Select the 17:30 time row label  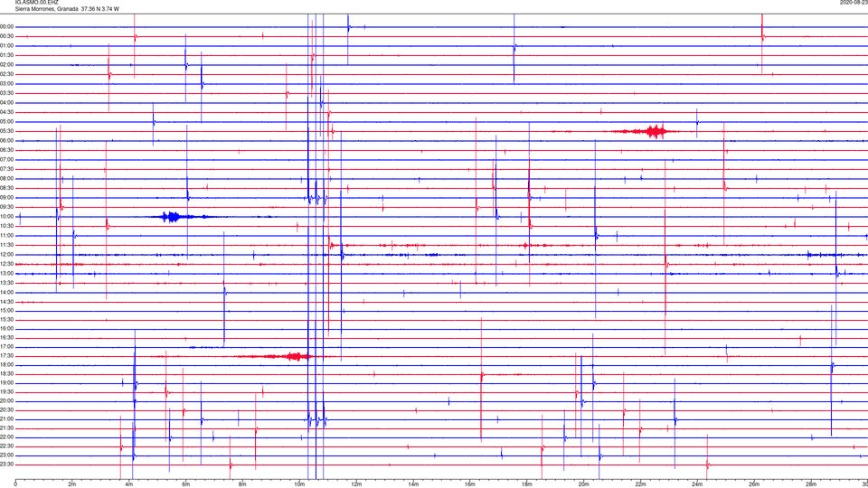click(x=7, y=356)
